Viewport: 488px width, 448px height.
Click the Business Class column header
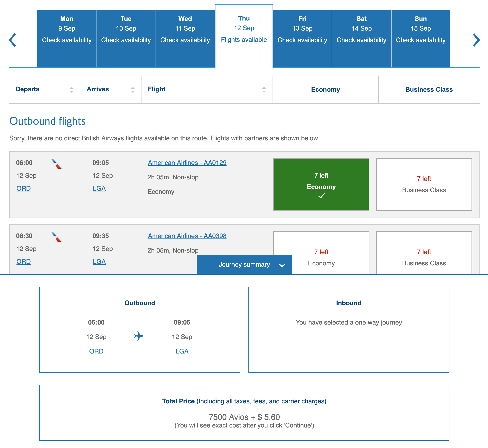429,89
